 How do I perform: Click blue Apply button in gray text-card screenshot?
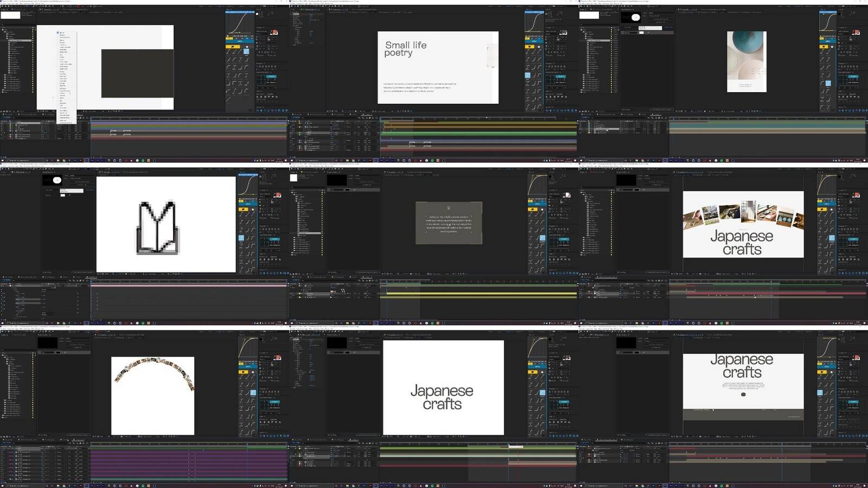pos(538,204)
